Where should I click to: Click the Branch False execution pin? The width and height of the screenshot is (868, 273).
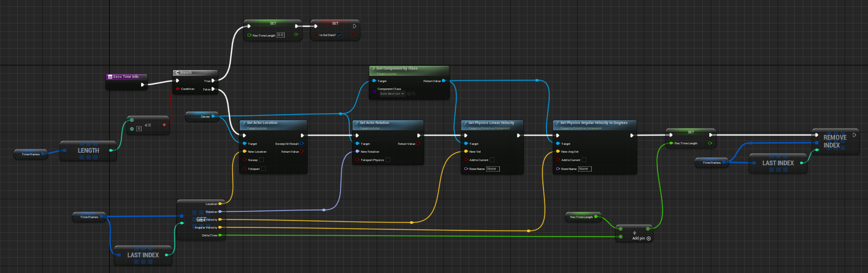(213, 89)
